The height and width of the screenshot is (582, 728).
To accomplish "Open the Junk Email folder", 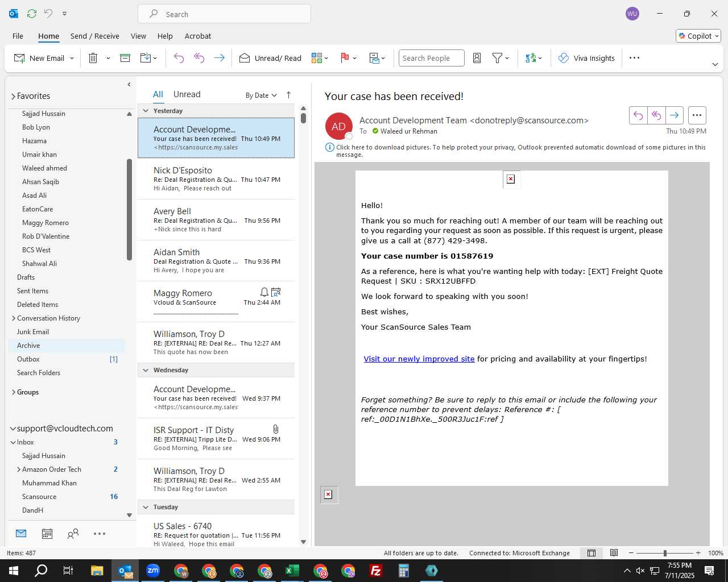I will pos(33,332).
